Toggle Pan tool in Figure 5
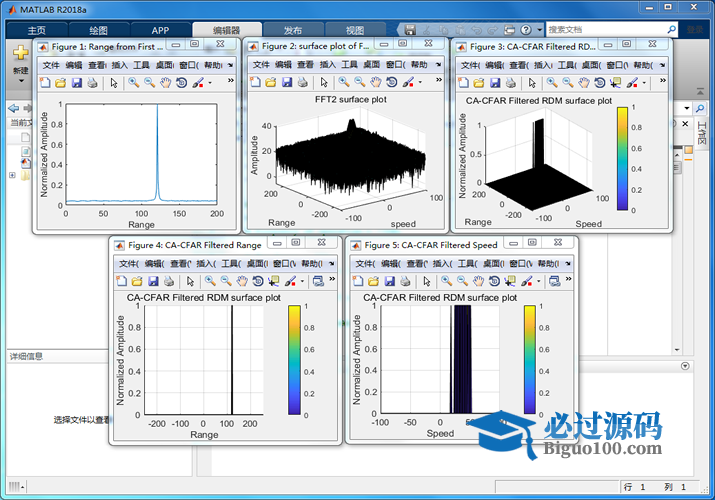Image resolution: width=715 pixels, height=500 pixels. 478,281
